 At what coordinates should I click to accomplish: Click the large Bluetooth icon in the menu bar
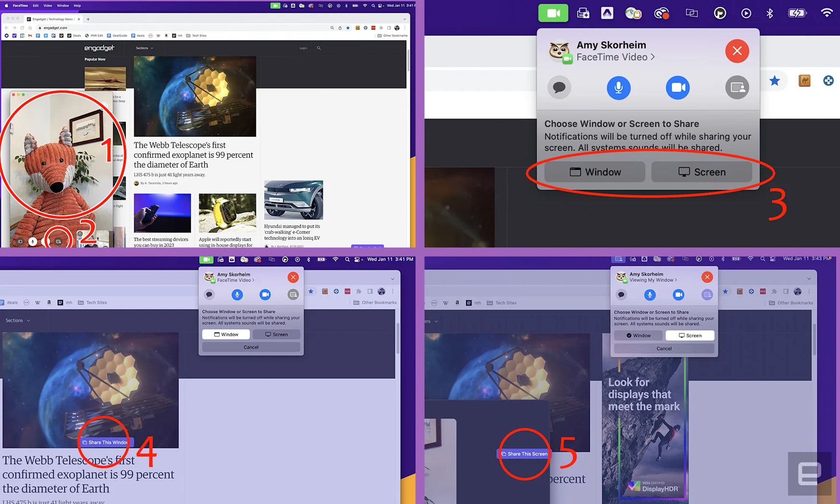click(769, 13)
